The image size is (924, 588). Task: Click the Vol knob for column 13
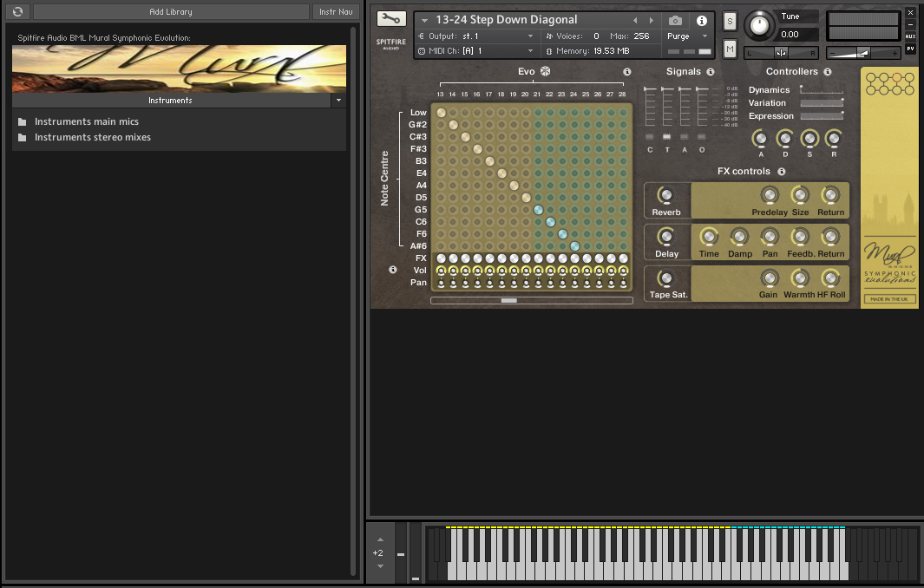442,271
